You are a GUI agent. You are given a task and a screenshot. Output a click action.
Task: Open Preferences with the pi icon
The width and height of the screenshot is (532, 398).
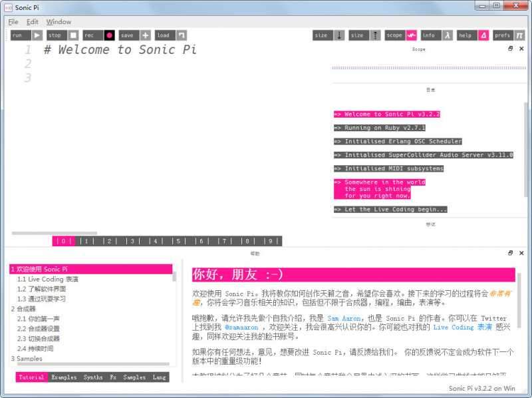(518, 35)
